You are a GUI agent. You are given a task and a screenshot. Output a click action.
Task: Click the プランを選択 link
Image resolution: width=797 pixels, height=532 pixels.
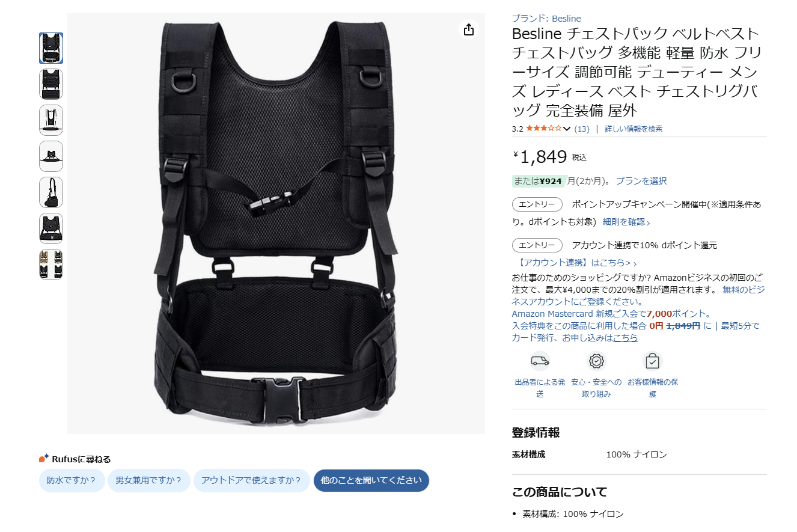point(641,181)
